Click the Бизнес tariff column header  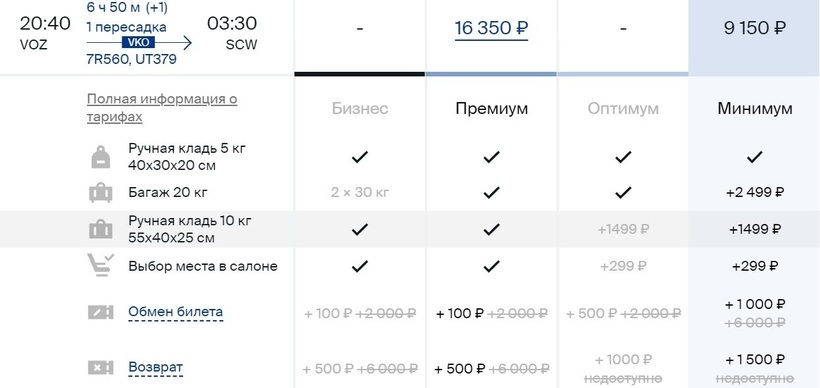click(x=360, y=109)
